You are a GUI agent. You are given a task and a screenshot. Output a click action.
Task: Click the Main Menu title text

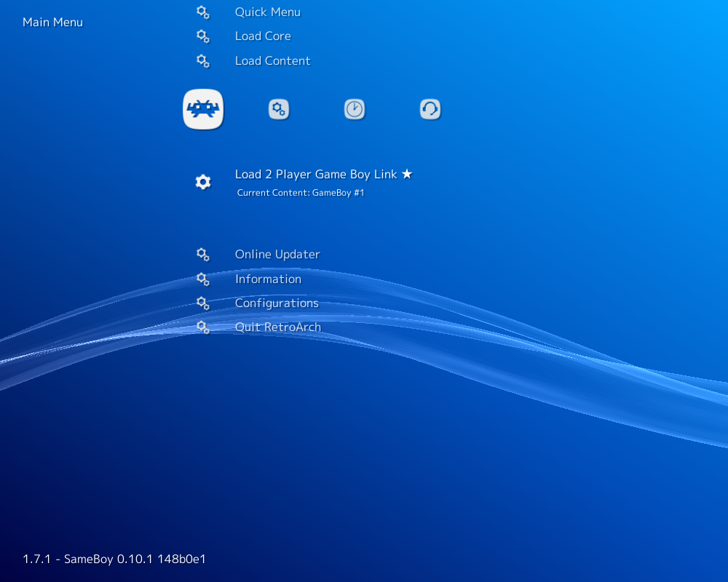[x=53, y=23]
